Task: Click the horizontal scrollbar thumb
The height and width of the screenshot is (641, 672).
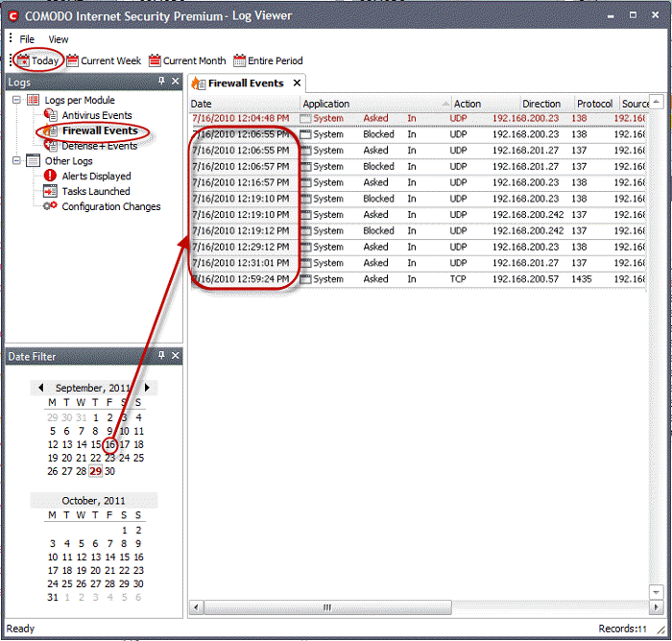Action: click(x=327, y=607)
